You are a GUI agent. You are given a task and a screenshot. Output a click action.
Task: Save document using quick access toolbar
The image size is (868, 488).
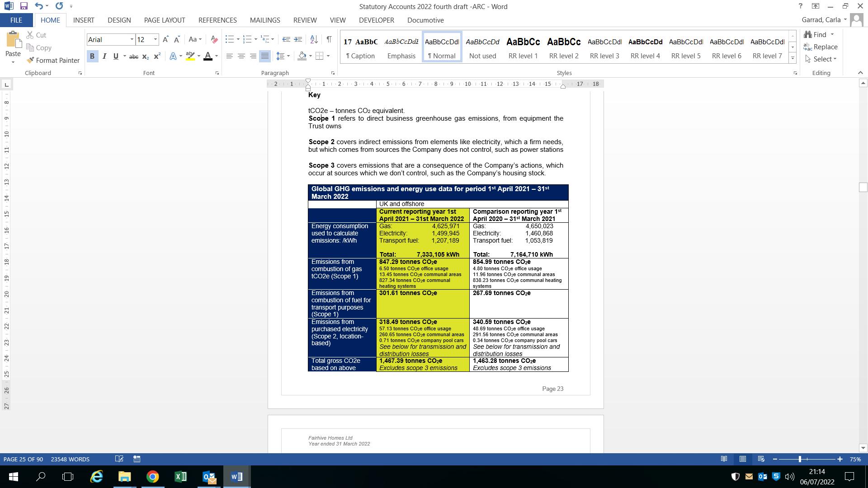[x=24, y=6]
